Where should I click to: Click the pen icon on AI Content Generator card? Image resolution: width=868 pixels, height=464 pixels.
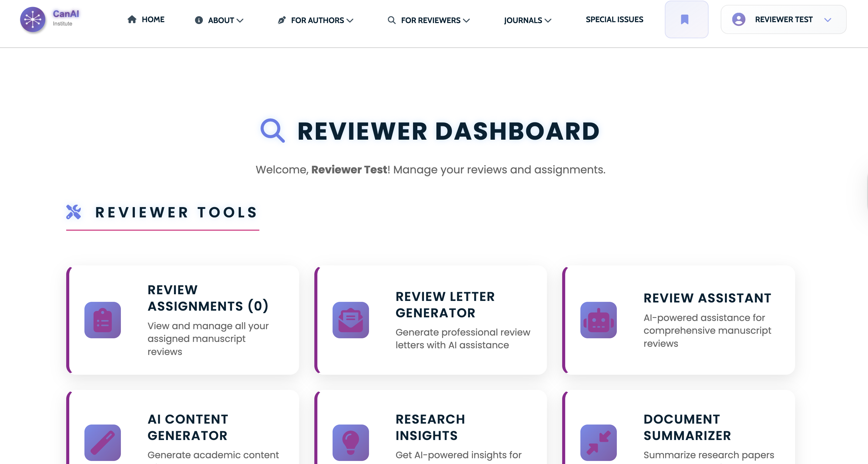point(102,442)
